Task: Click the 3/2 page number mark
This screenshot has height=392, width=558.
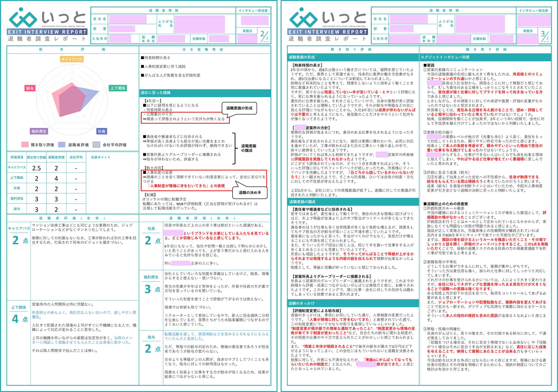Action: [x=545, y=37]
